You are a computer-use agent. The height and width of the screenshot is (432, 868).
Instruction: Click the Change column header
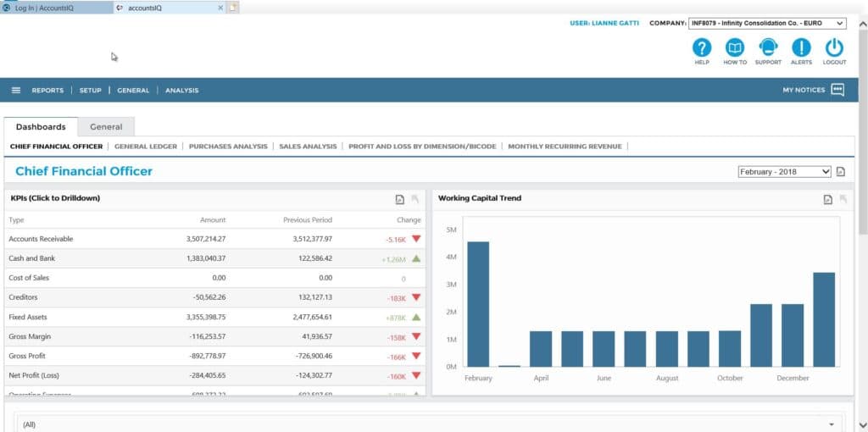(x=409, y=219)
